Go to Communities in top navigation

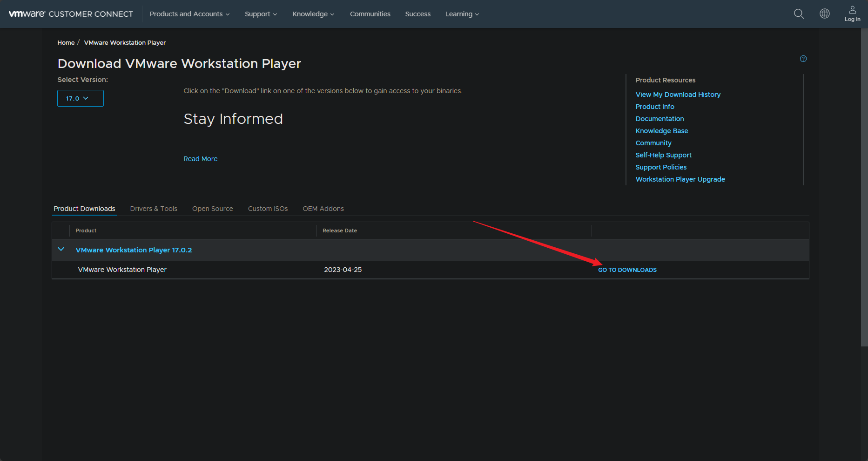point(370,14)
